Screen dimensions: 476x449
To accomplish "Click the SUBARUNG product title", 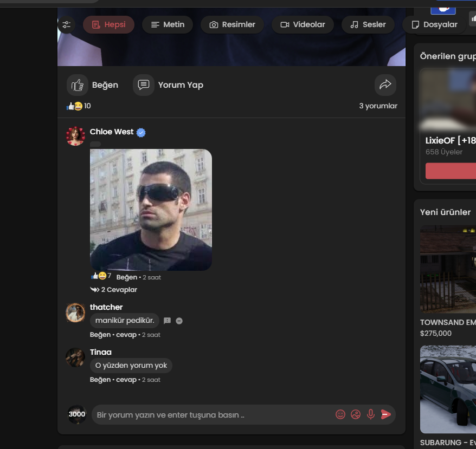I will 448,443.
